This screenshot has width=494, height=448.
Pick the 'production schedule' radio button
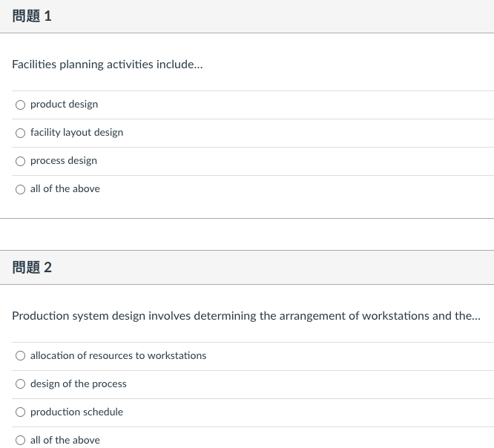click(20, 412)
